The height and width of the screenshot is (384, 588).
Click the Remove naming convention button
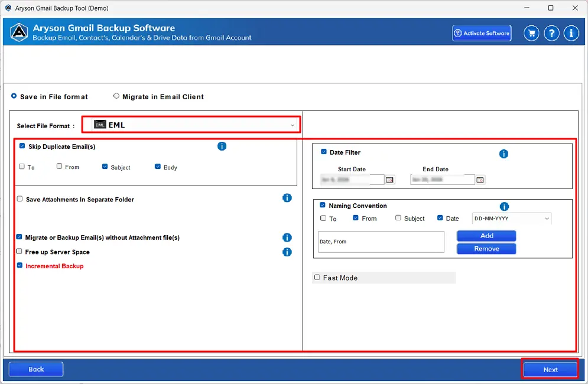(486, 249)
